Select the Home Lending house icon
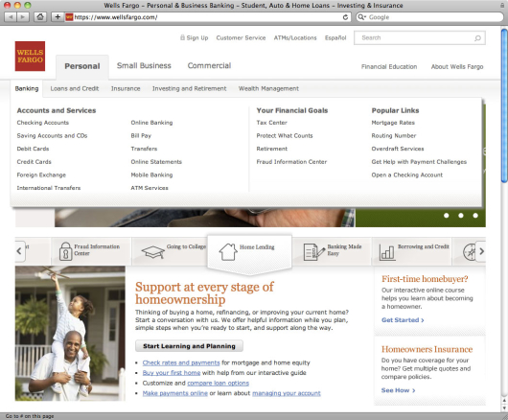 [228, 252]
